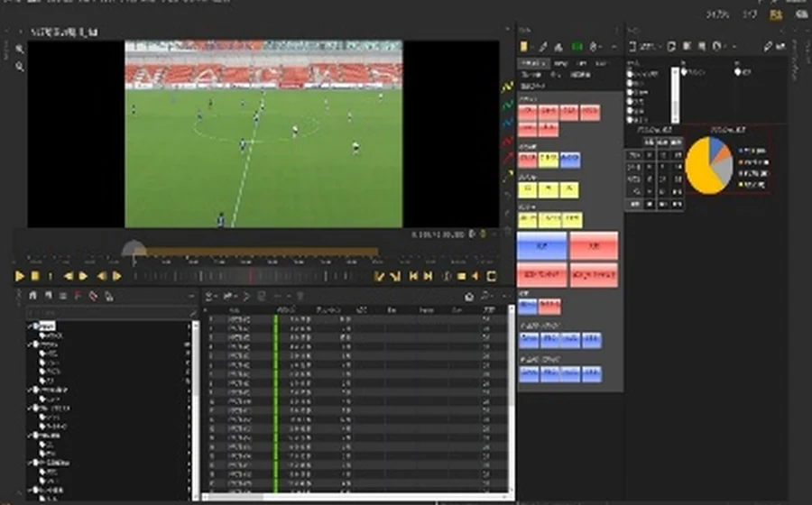Select the green zigzag drawing tool
812x505 pixels.
[x=507, y=105]
